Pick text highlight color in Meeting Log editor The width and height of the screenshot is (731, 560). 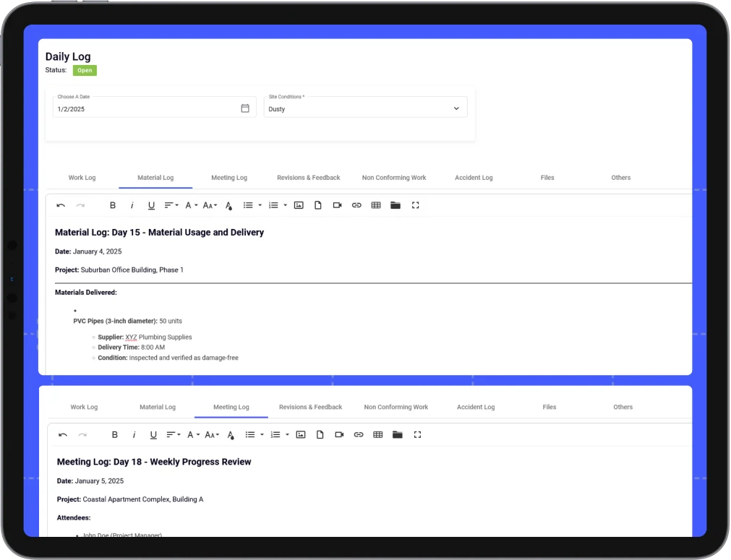231,435
